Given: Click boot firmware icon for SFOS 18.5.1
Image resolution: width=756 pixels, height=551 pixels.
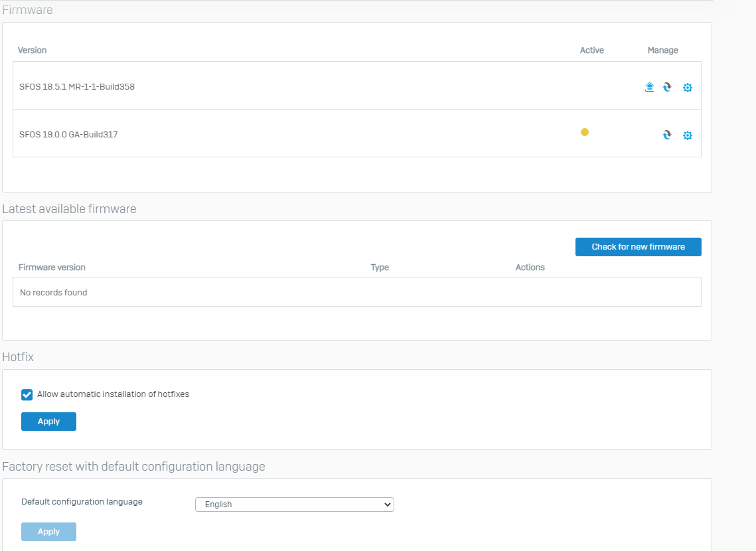Looking at the screenshot, I should tap(667, 87).
